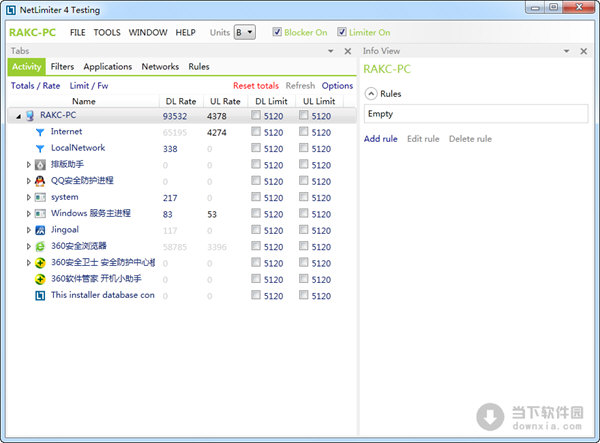This screenshot has height=443, width=600.
Task: Click the Name column header
Action: (84, 101)
